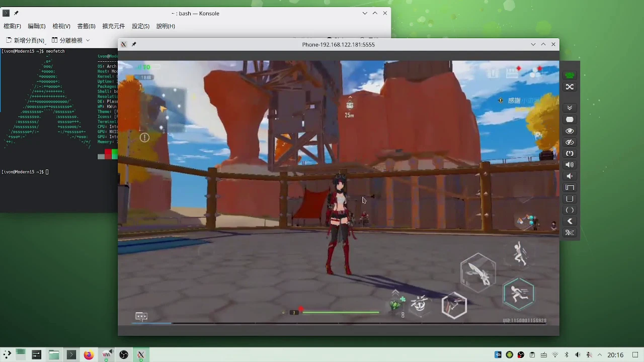The height and width of the screenshot is (362, 644).
Task: Show hidden tray icons with up chevron
Action: click(600, 355)
